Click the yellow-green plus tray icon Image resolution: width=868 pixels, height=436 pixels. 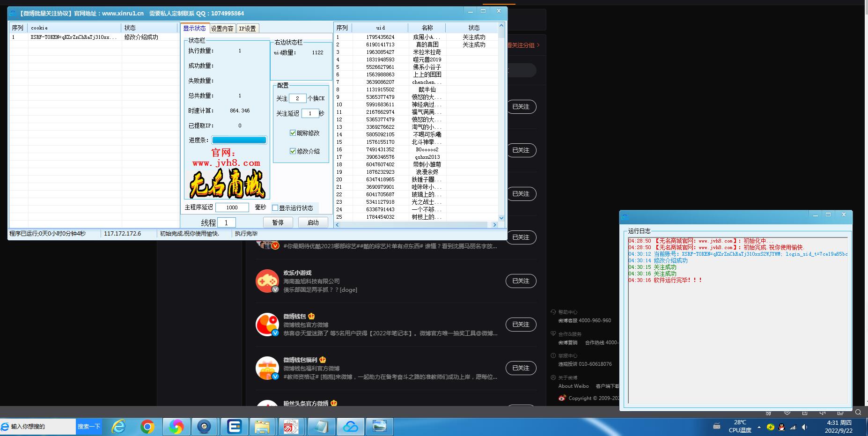coord(770,427)
